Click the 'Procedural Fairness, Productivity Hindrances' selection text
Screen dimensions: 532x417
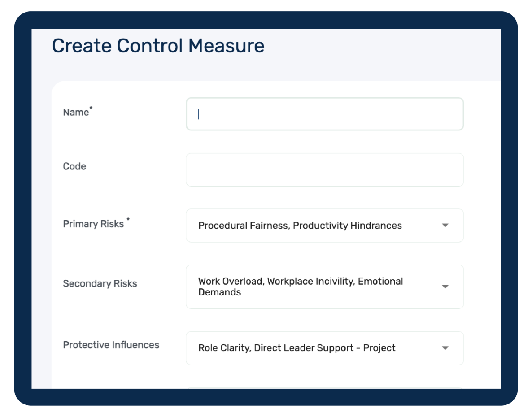tap(300, 226)
